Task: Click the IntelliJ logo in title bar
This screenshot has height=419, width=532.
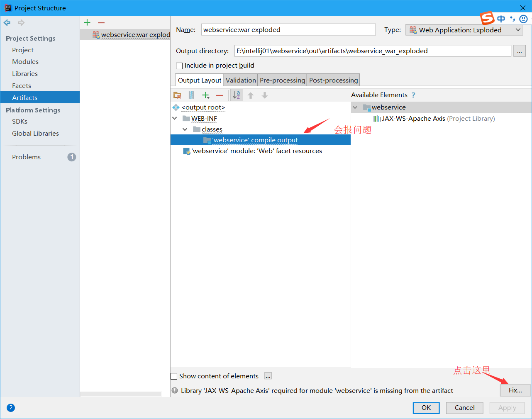Action: coord(8,8)
